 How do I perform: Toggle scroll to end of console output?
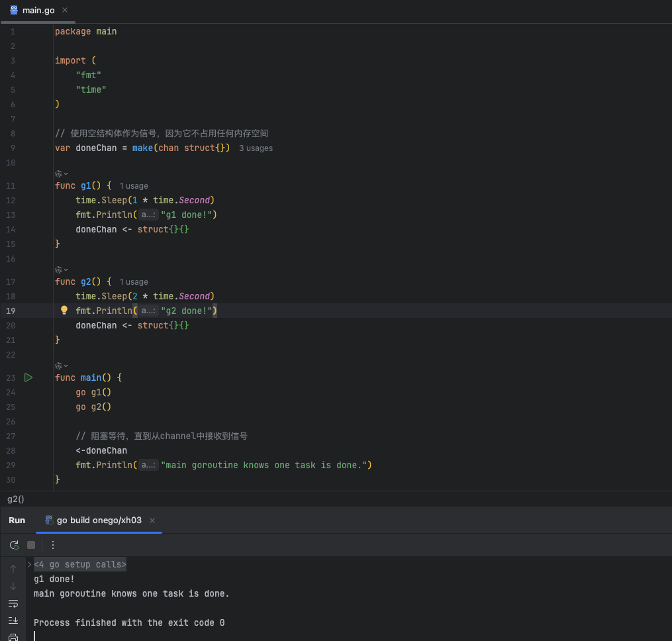(x=13, y=620)
